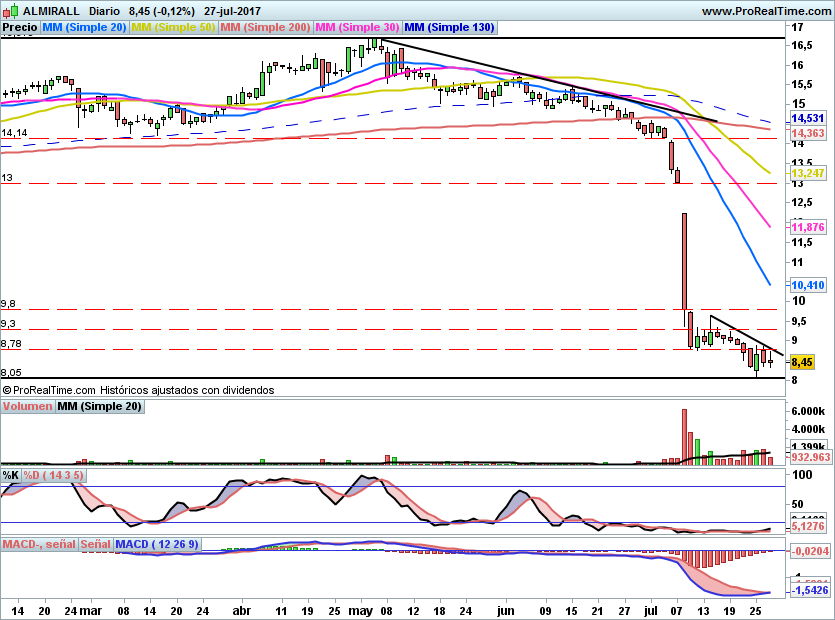Click the 6.000k volume axis label
The height and width of the screenshot is (620, 835).
(x=808, y=411)
